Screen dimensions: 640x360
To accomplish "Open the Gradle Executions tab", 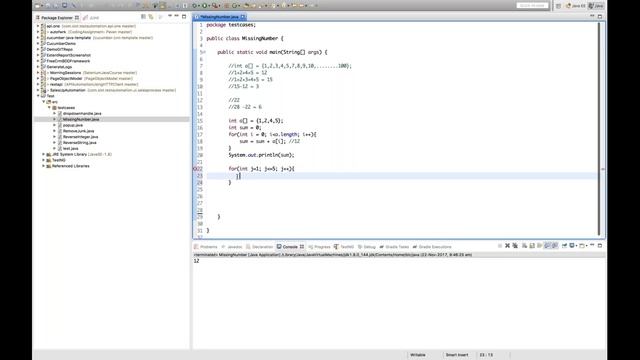I will (x=432, y=247).
